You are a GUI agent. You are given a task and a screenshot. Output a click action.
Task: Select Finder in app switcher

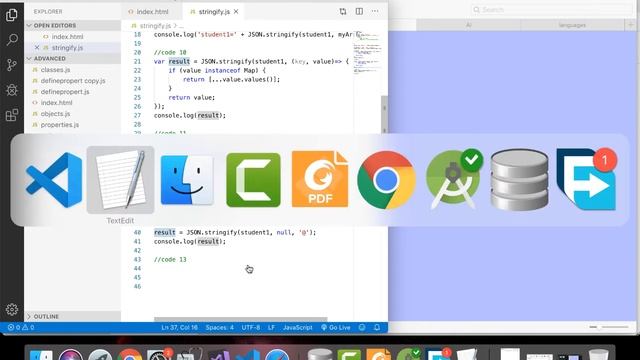tap(187, 180)
